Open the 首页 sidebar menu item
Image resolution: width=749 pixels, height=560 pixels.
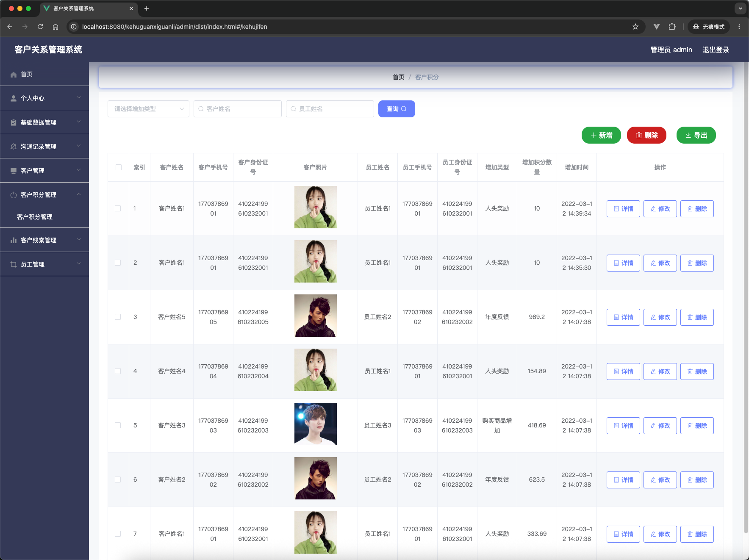(x=44, y=74)
